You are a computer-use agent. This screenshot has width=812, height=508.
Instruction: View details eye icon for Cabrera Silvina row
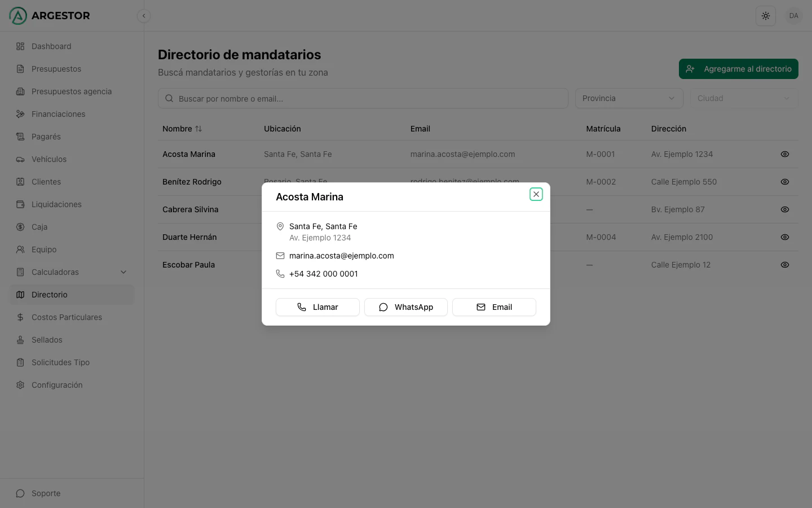pos(785,209)
